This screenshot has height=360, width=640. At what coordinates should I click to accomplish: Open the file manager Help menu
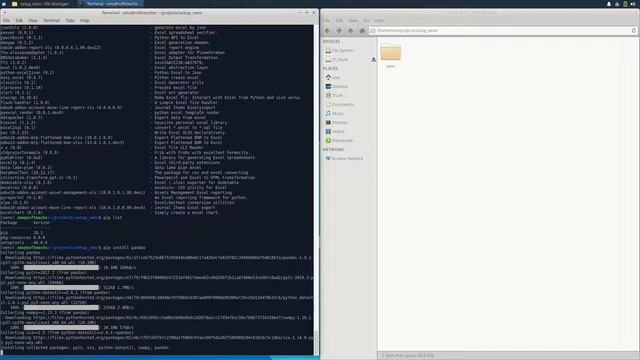(x=379, y=20)
